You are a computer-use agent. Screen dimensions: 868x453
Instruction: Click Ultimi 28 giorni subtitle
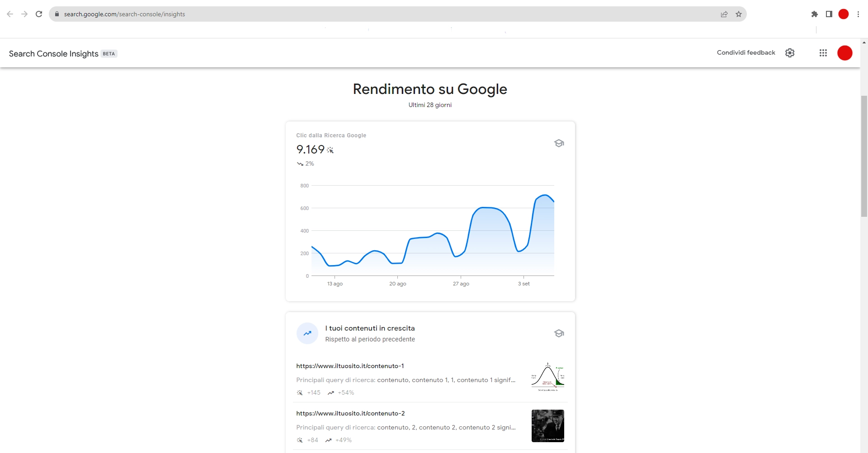[x=430, y=105]
